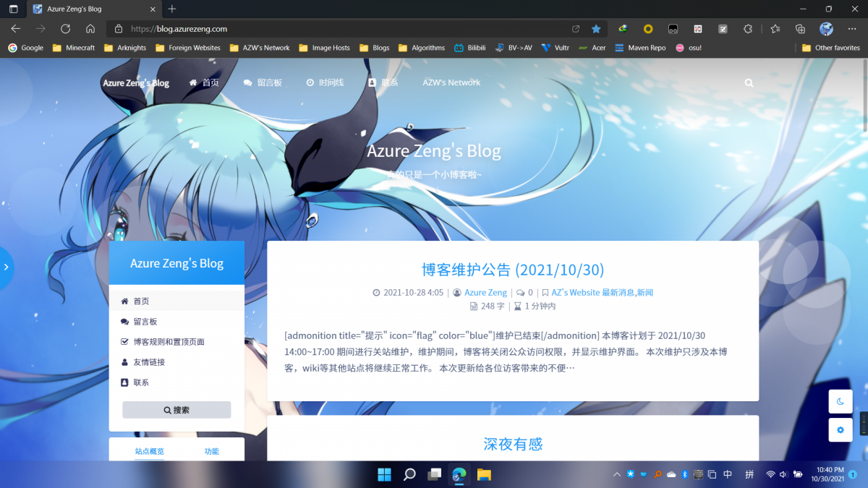Open the navbar search magnifier icon
Screen dimensions: 868x488
pyautogui.click(x=748, y=82)
